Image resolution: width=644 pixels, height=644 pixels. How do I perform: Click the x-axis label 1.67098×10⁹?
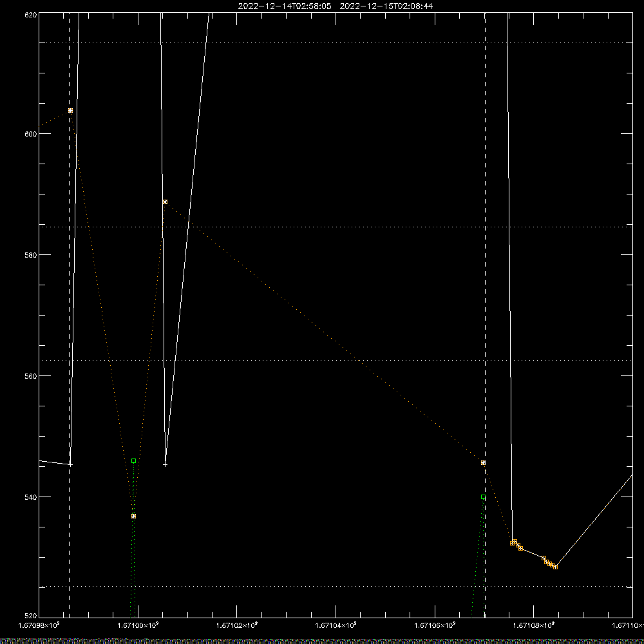pyautogui.click(x=40, y=625)
